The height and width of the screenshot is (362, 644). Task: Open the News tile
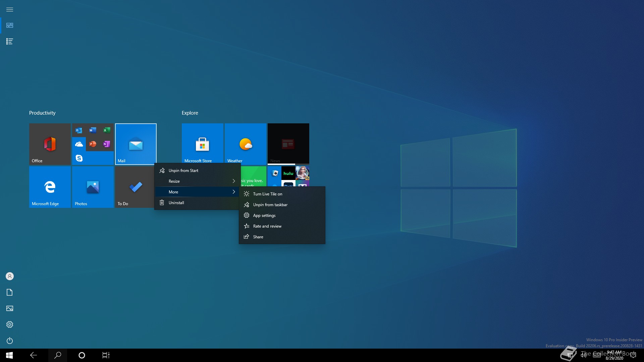click(288, 143)
